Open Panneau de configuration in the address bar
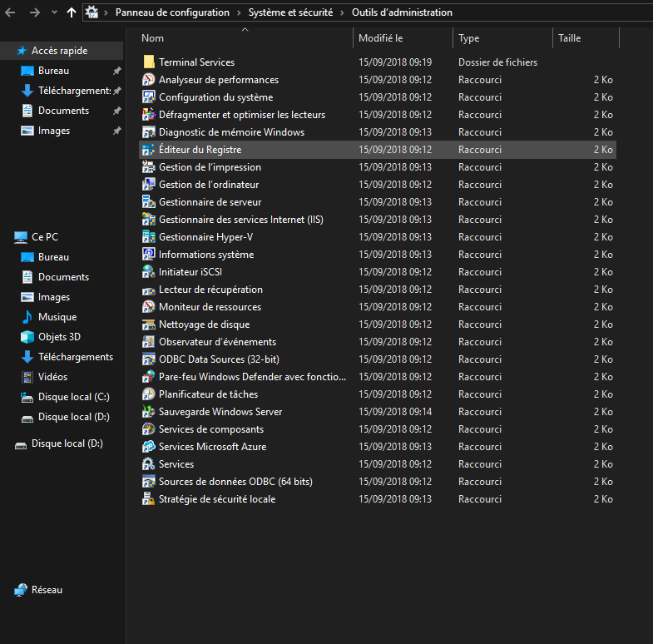The image size is (653, 644). 172,12
